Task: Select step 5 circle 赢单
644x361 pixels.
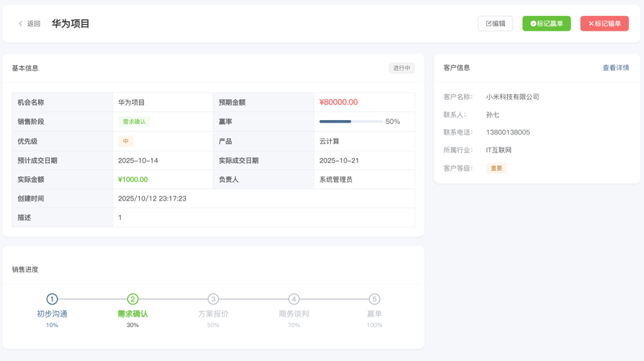Action: coord(374,299)
